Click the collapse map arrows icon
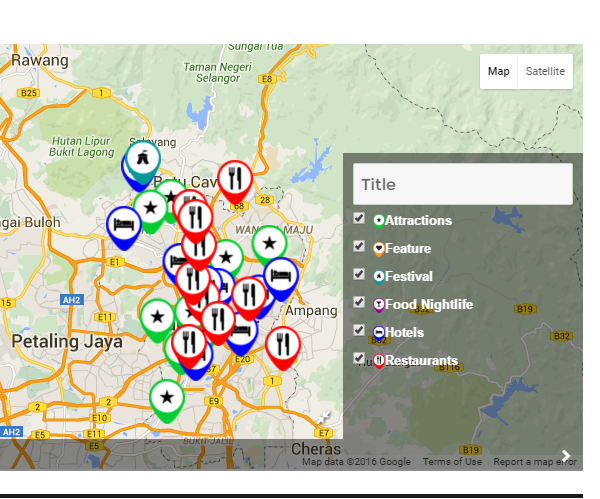Viewport: 600px width, 499px height. [x=324, y=417]
